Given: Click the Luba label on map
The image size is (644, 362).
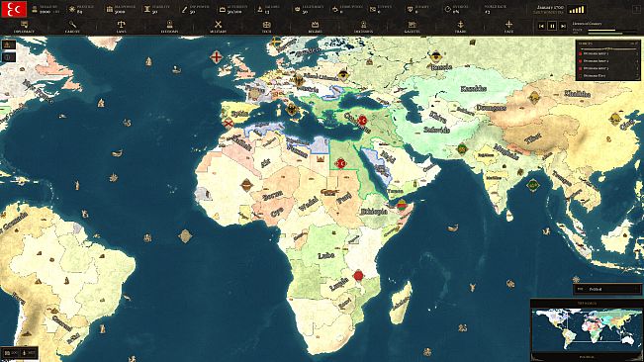Looking at the screenshot, I should (x=326, y=255).
